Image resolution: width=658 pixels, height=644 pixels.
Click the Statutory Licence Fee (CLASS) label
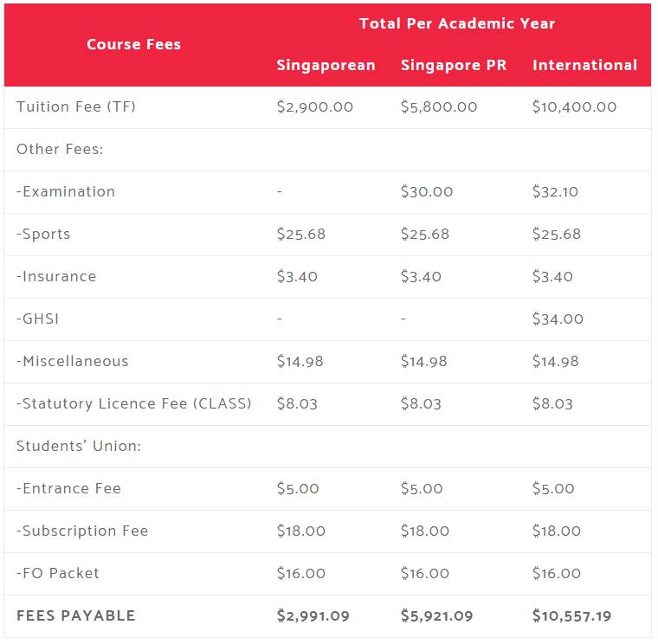[x=134, y=404]
